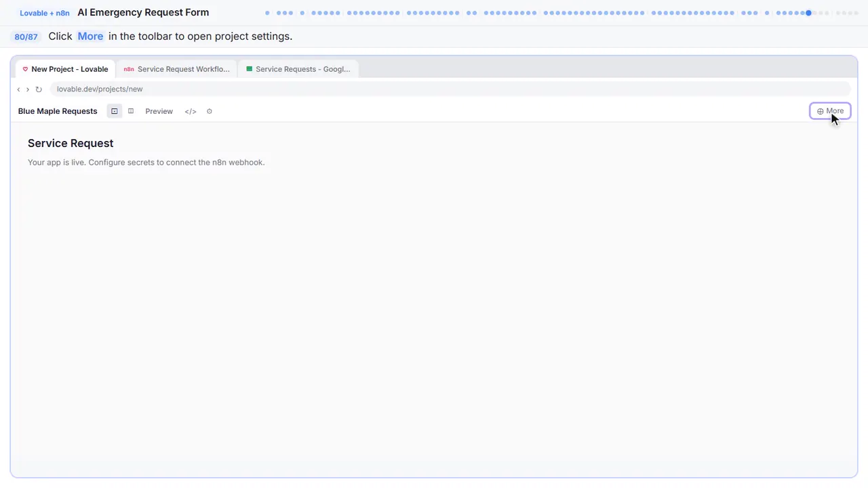Click the 80/87 step counter badge

coord(26,37)
